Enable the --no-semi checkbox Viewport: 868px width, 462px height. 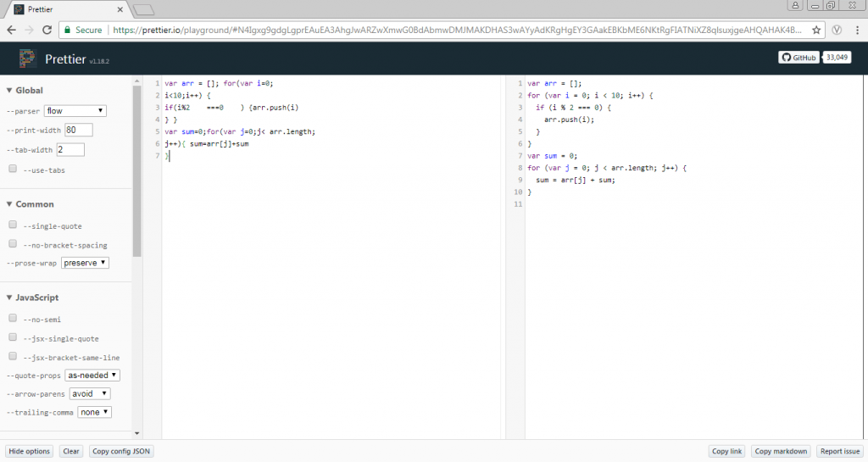pyautogui.click(x=13, y=318)
